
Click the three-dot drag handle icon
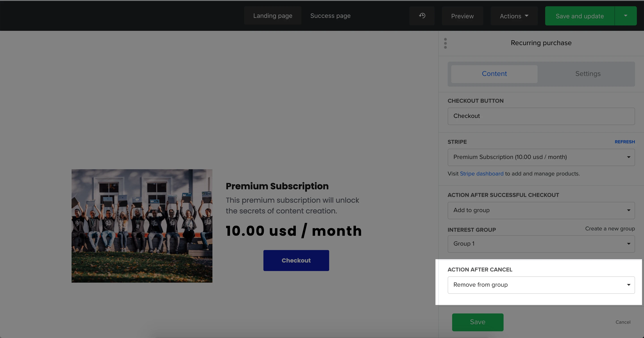445,43
